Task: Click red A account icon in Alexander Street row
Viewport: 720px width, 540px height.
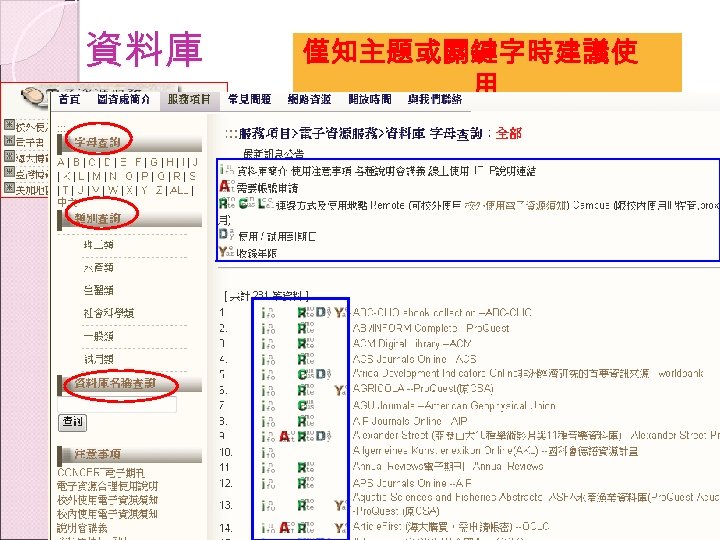Action: pos(287,436)
